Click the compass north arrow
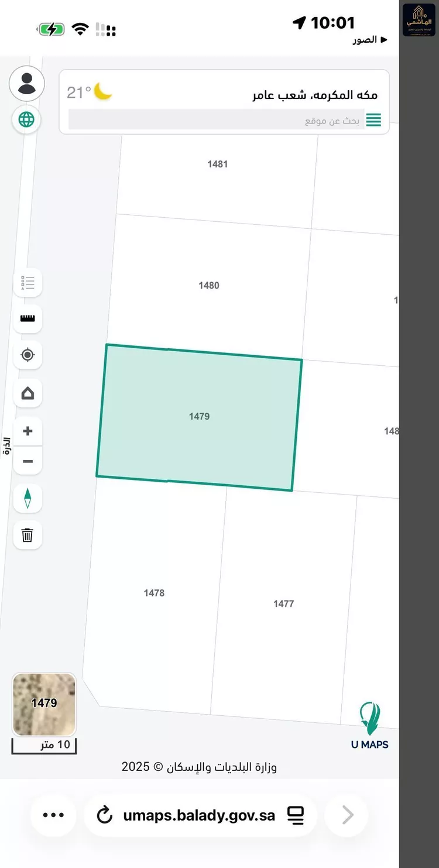The height and width of the screenshot is (868, 439). pyautogui.click(x=28, y=499)
